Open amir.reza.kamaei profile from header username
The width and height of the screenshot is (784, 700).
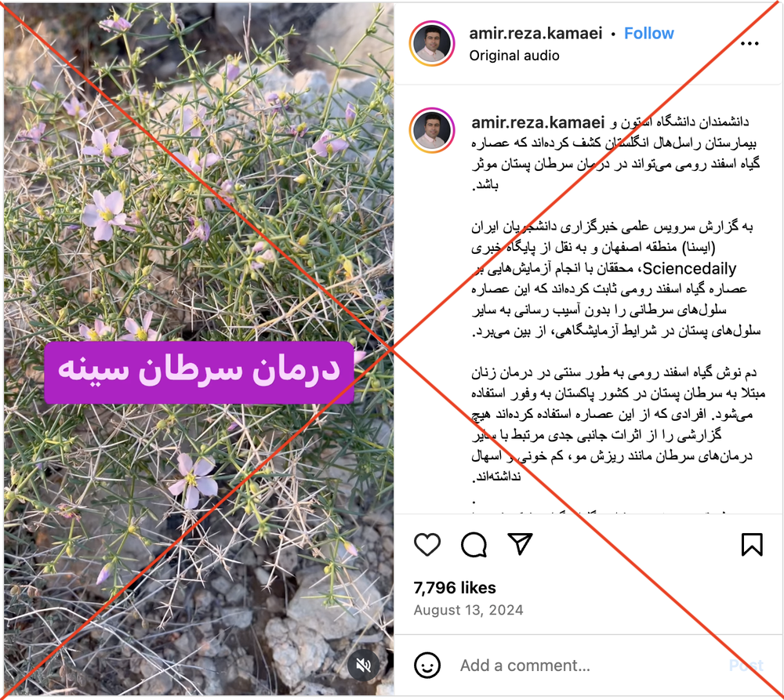tap(535, 34)
